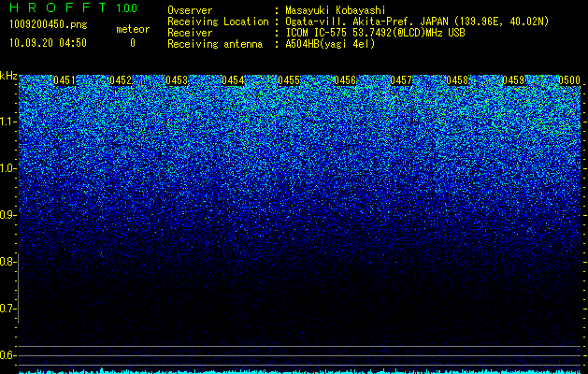The height and width of the screenshot is (374, 588).
Task: Click the kHz axis label
Action: click(x=8, y=76)
